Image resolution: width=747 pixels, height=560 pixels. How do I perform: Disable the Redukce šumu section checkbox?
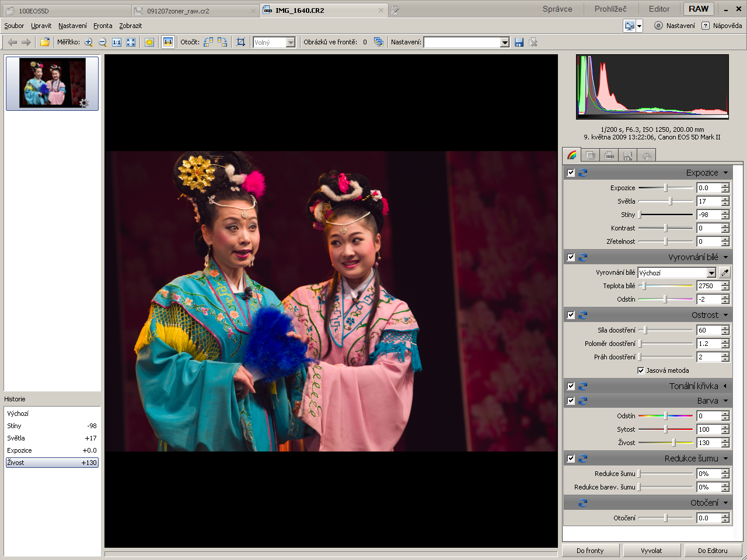[571, 459]
